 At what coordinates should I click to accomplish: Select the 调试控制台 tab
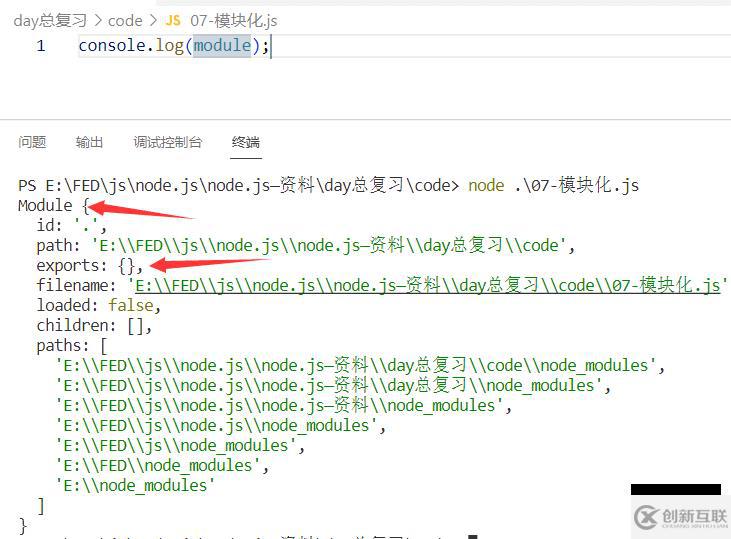point(167,142)
